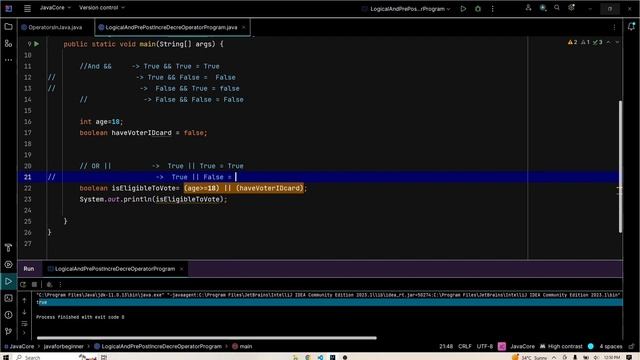The width and height of the screenshot is (640, 360).
Task: Click the 'true' console output line
Action: [x=329, y=302]
